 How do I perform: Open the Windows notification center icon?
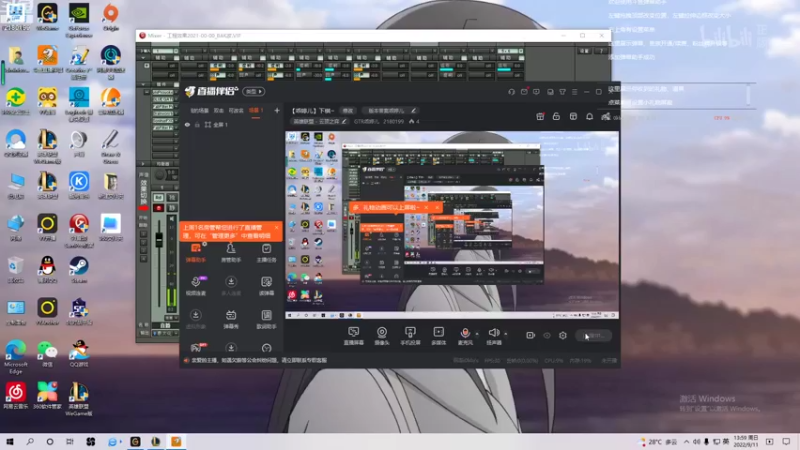tap(786, 442)
